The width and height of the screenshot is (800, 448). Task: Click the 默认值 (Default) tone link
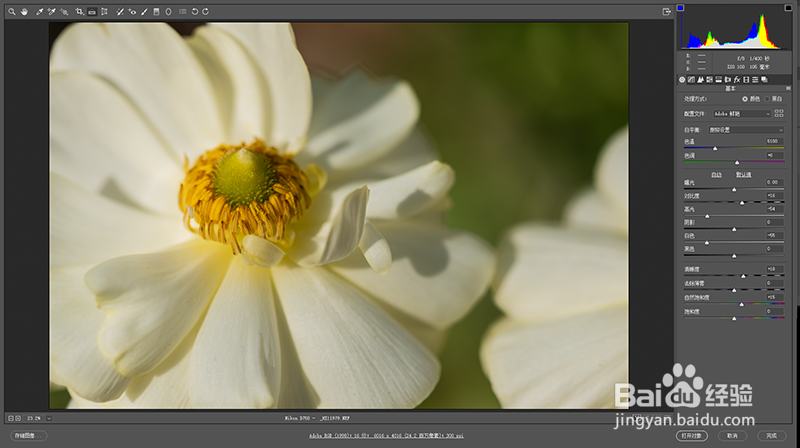pos(743,175)
